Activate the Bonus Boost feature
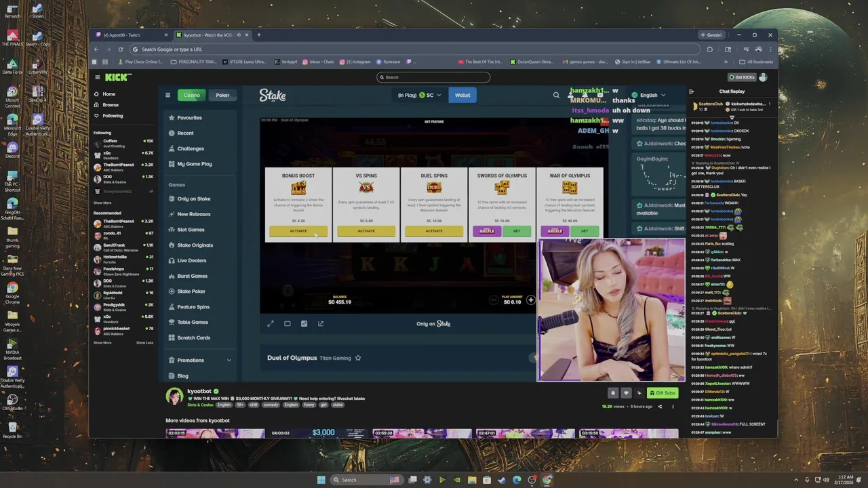 point(298,231)
